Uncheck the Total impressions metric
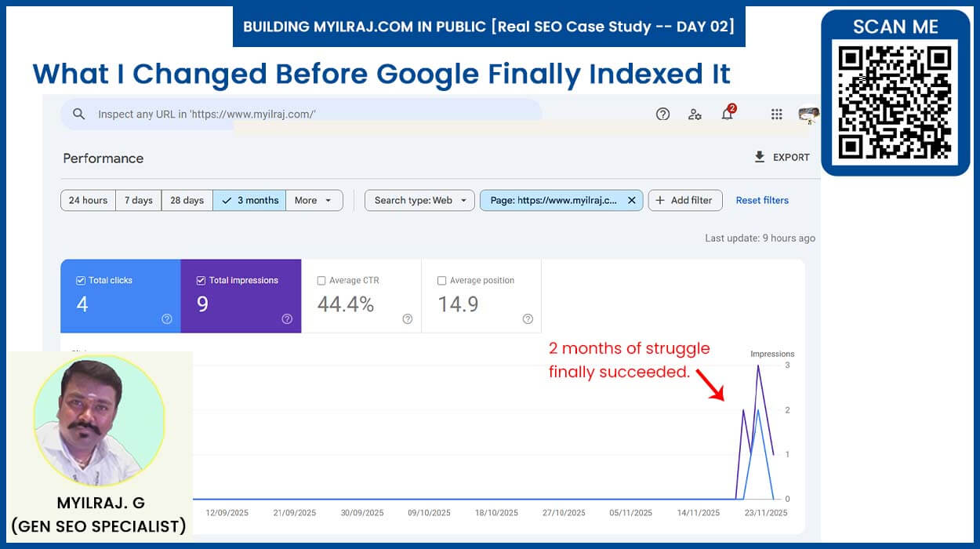Viewport: 980px width, 549px height. tap(201, 279)
